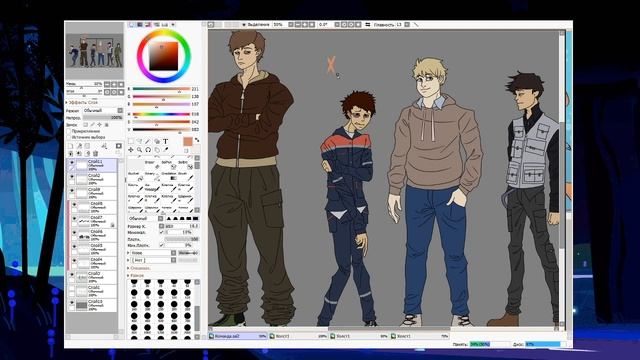Create a new layer folder

[87, 146]
